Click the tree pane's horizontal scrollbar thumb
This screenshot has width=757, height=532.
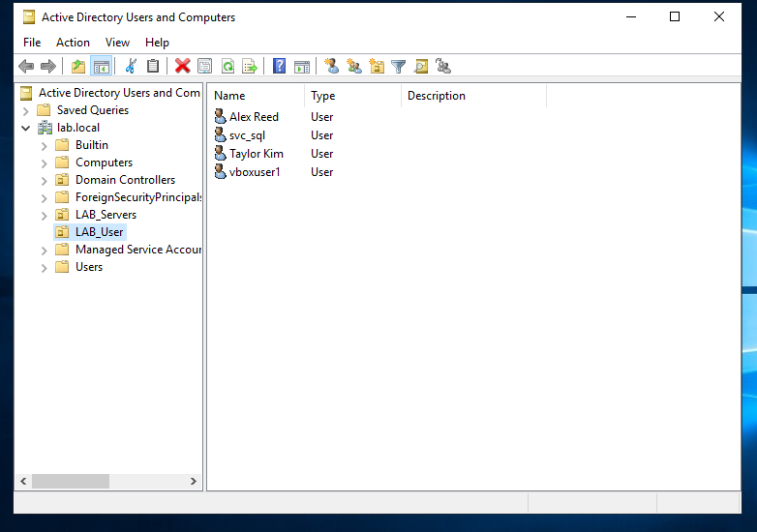pyautogui.click(x=71, y=481)
